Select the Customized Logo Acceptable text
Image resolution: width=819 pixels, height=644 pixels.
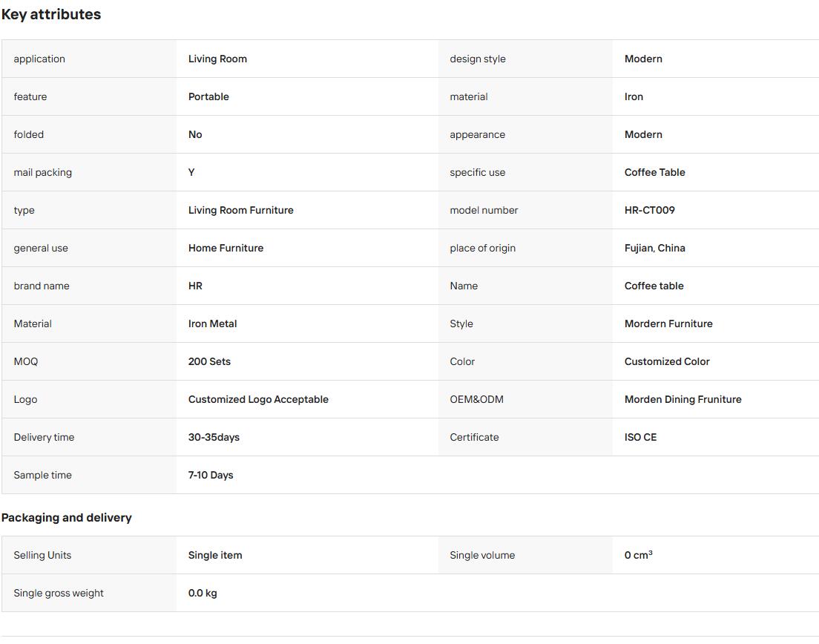click(x=258, y=400)
